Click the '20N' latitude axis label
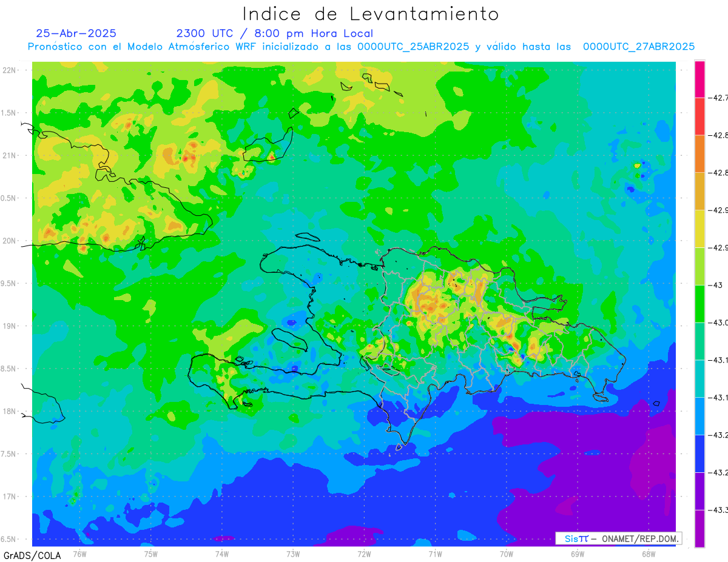Image resolution: width=728 pixels, height=562 pixels. pos(9,241)
